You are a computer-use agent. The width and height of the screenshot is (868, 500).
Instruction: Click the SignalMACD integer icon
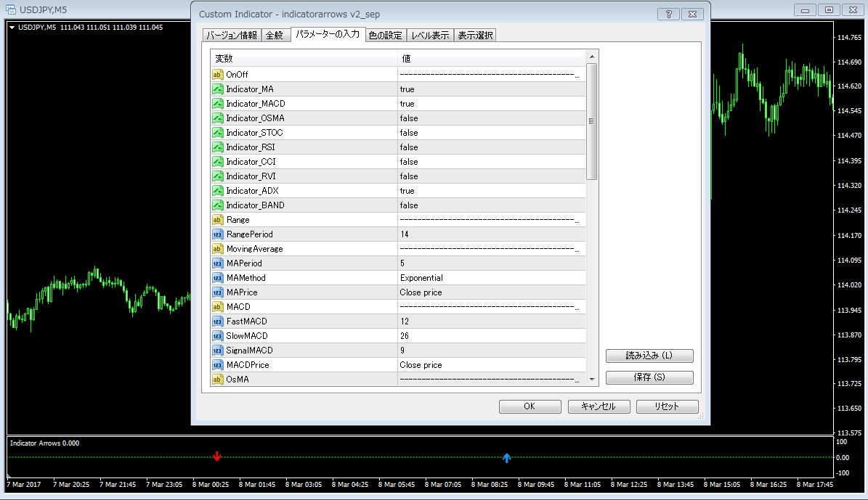218,350
